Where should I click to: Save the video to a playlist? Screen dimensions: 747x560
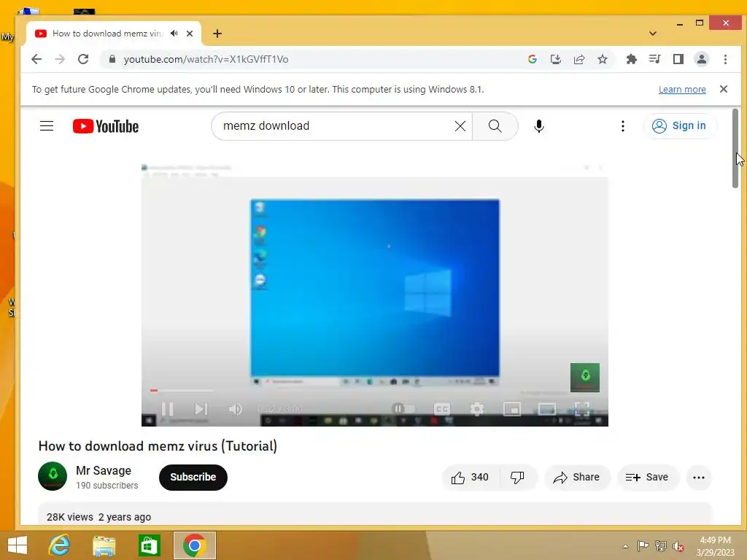click(647, 477)
